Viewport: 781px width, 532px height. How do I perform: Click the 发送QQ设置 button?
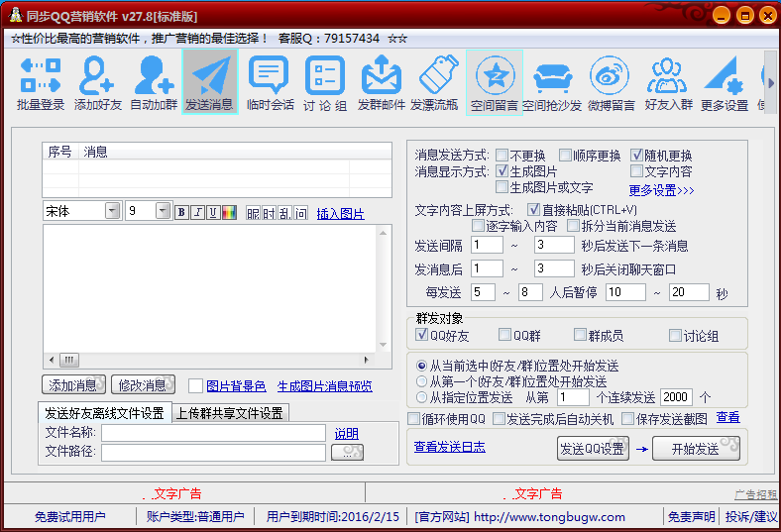tap(593, 449)
